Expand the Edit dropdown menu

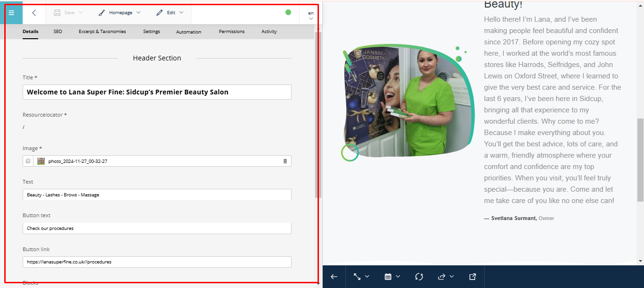click(170, 13)
